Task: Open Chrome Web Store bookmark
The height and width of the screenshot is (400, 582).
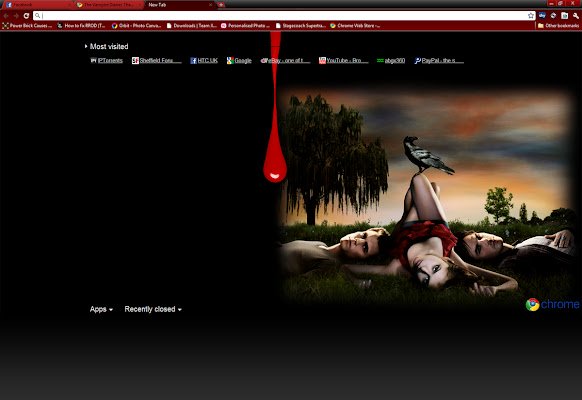Action: coord(355,26)
